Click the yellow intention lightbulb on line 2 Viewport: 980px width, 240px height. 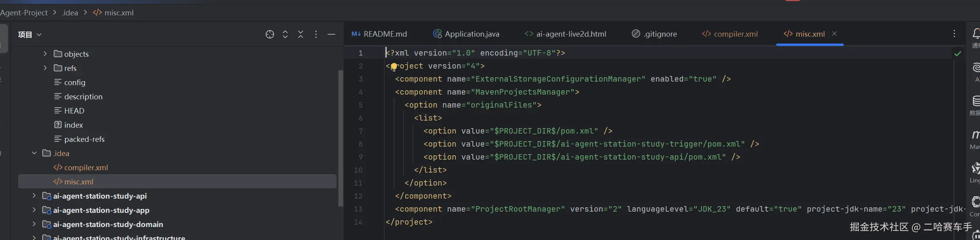(x=394, y=67)
